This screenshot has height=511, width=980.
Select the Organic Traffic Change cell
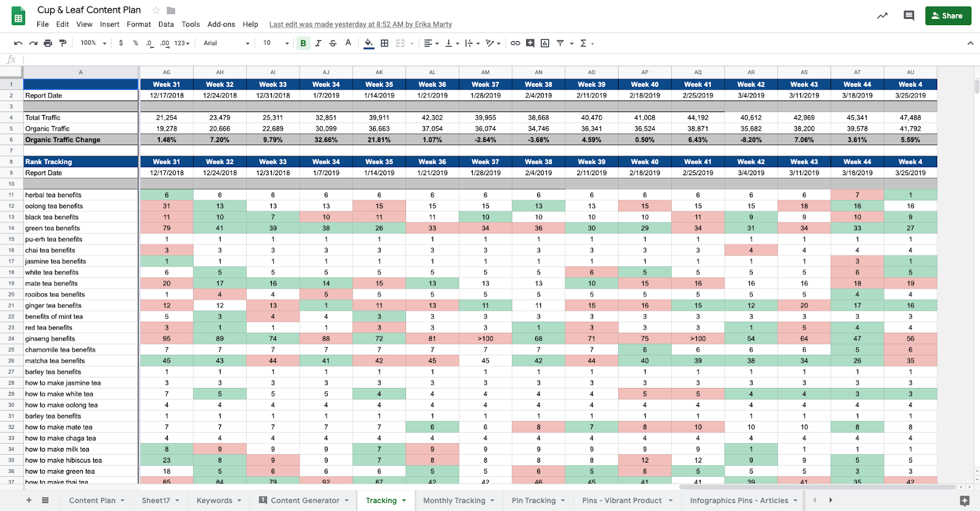pos(81,140)
